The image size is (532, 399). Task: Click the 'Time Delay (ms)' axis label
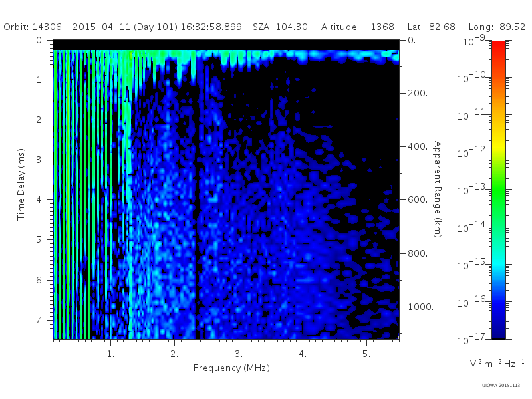pos(21,184)
